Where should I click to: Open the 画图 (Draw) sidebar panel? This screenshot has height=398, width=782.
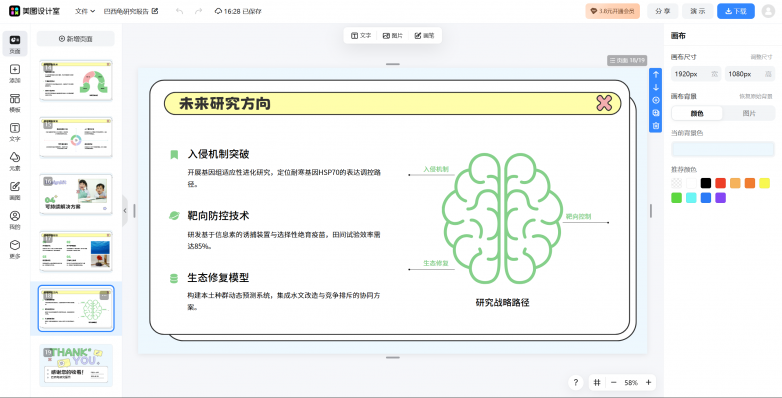pyautogui.click(x=15, y=191)
